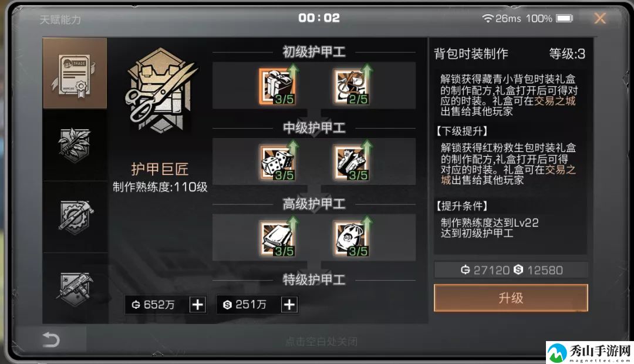Choose the gloves skill icon showing 3/5
Viewport: 634px width, 364px height.
pyautogui.click(x=351, y=162)
